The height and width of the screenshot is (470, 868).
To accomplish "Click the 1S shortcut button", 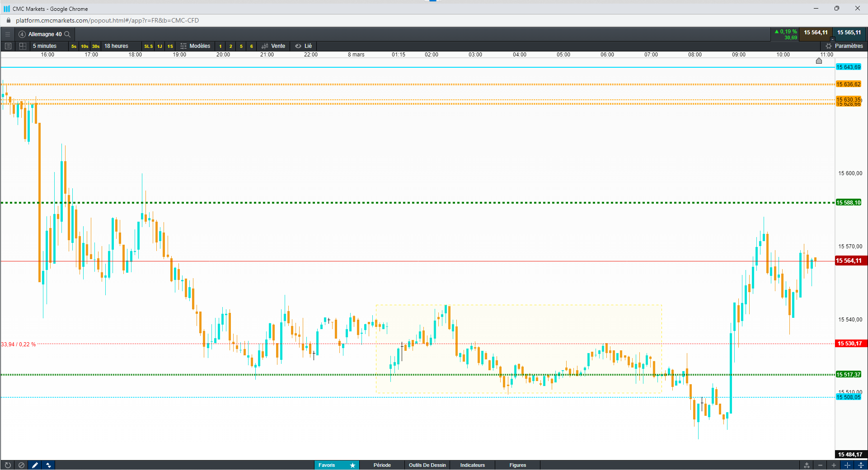I will 170,46.
